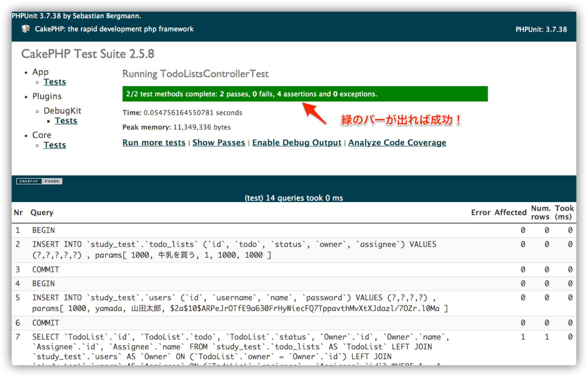Viewport: 588px width, 377px height.
Task: Click the Affected column header
Action: coord(510,213)
